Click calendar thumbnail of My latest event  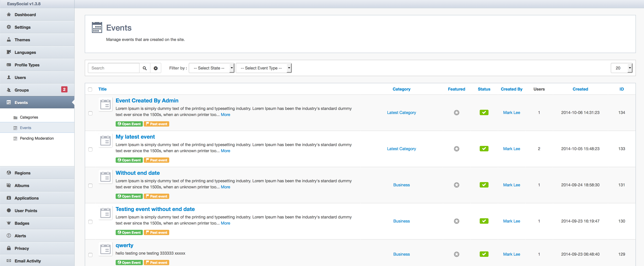coord(105,140)
